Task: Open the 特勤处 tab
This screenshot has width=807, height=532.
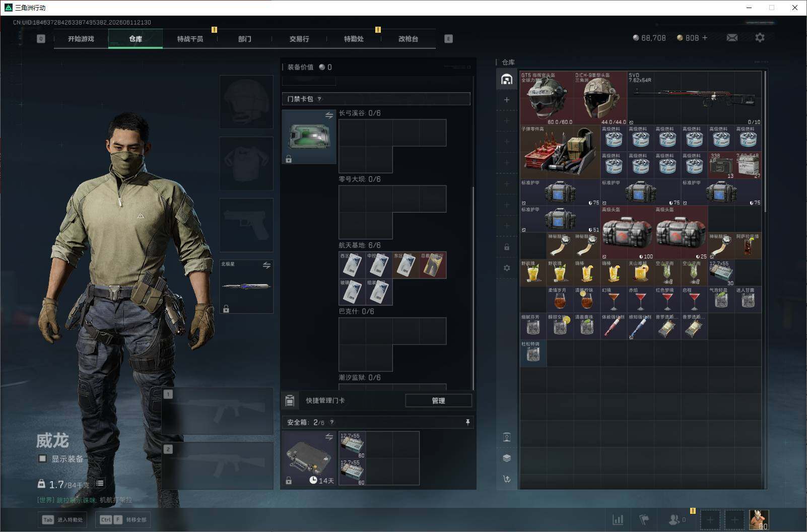Action: pyautogui.click(x=354, y=39)
